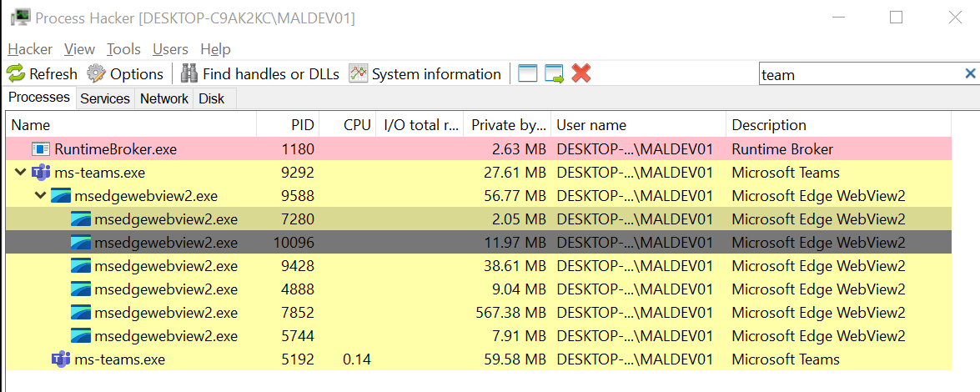
Task: Sort processes by PID column header
Action: 303,125
